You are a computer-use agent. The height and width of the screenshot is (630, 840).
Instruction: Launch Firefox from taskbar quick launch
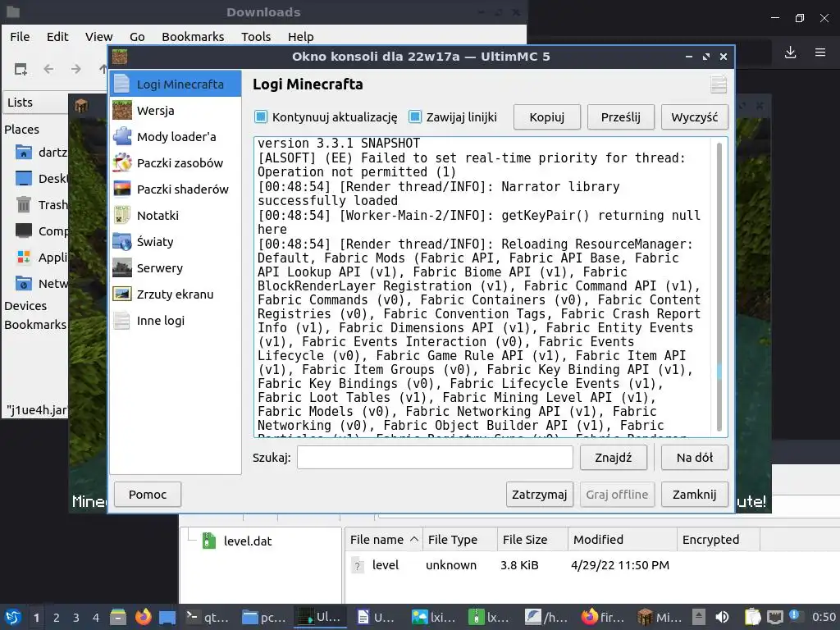tap(143, 617)
